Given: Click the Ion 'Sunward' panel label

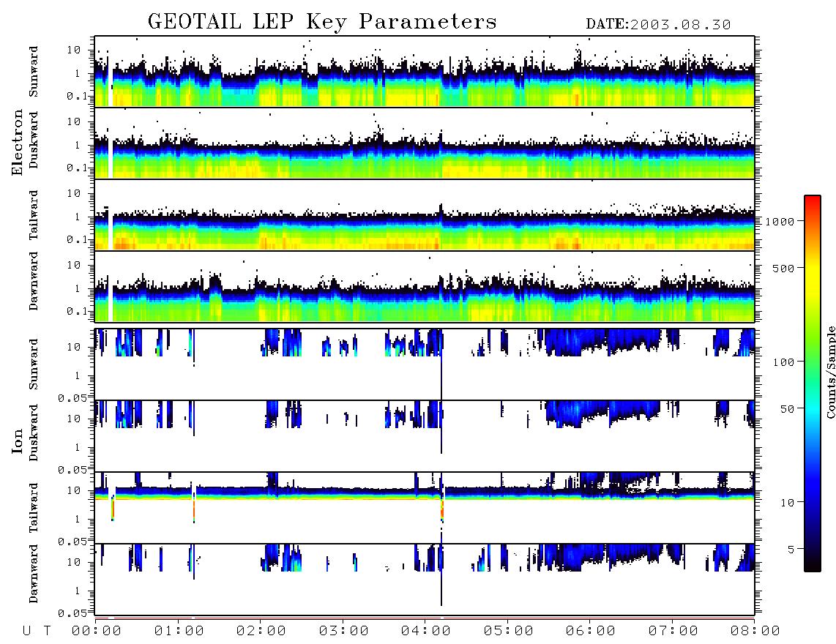Looking at the screenshot, I should point(34,364).
